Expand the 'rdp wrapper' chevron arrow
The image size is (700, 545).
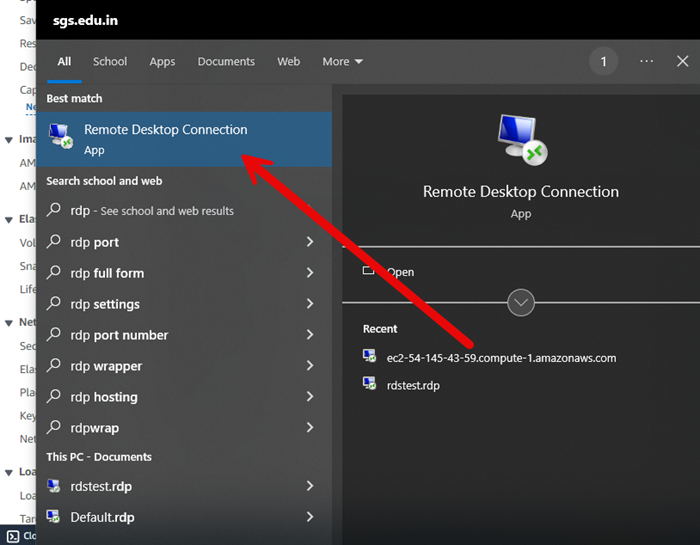pyautogui.click(x=310, y=365)
